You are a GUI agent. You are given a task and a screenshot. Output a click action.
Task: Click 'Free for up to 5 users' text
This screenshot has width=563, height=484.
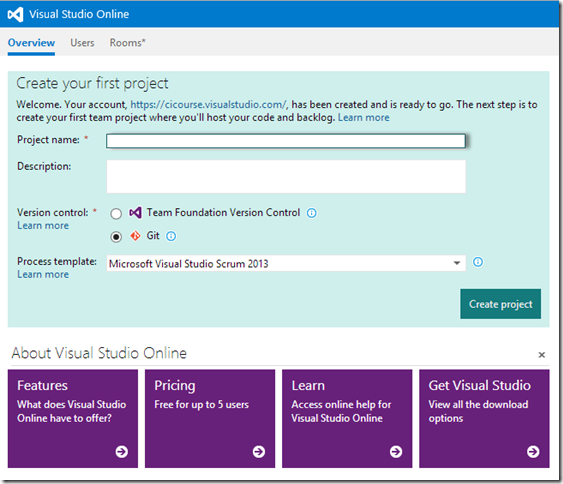pos(201,405)
